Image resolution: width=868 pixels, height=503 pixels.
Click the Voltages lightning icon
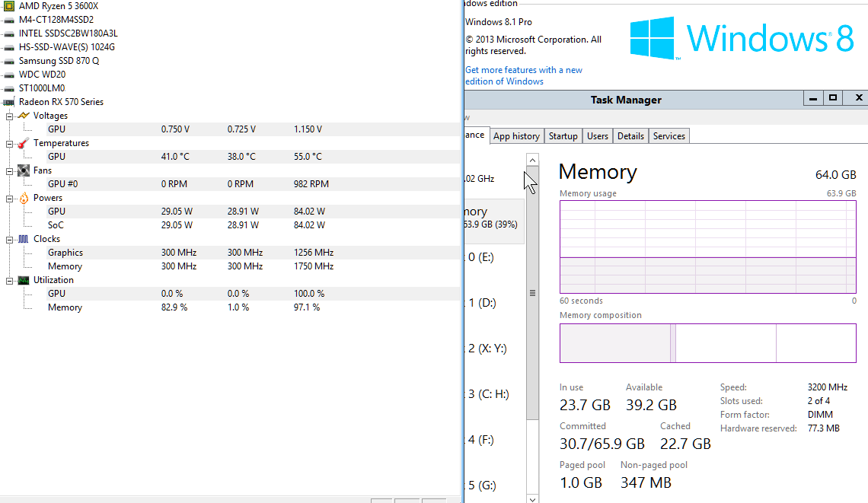[24, 116]
